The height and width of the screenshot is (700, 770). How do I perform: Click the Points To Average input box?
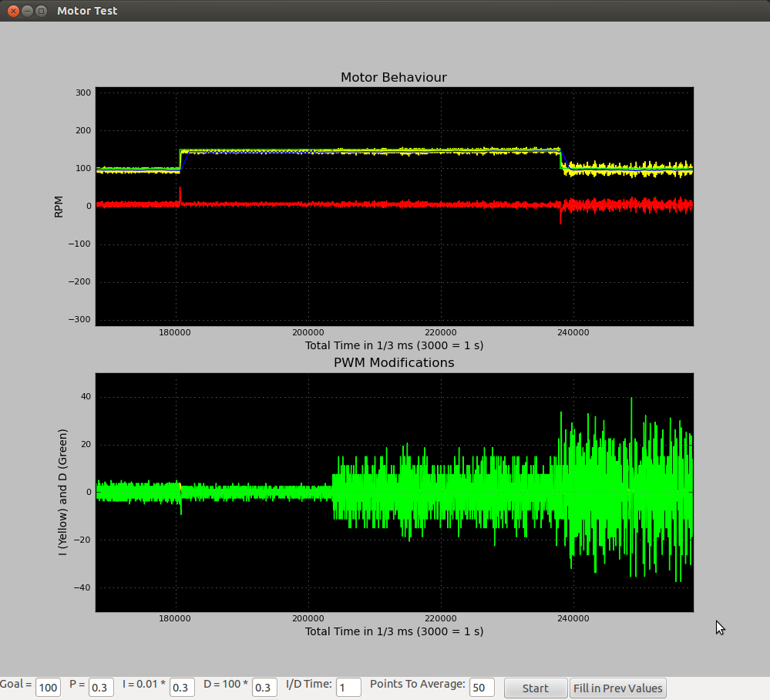(482, 688)
